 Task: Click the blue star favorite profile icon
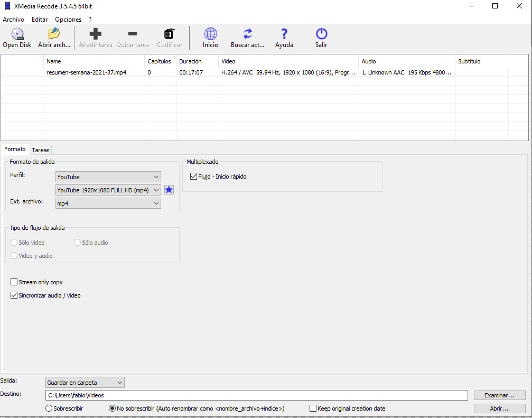[x=169, y=190]
